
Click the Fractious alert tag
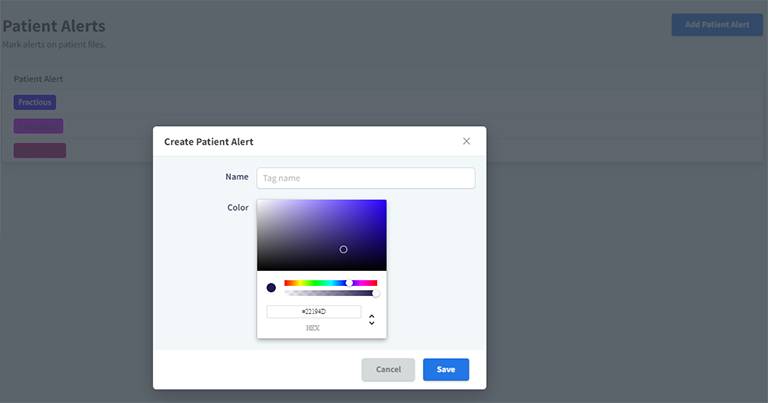tap(35, 102)
